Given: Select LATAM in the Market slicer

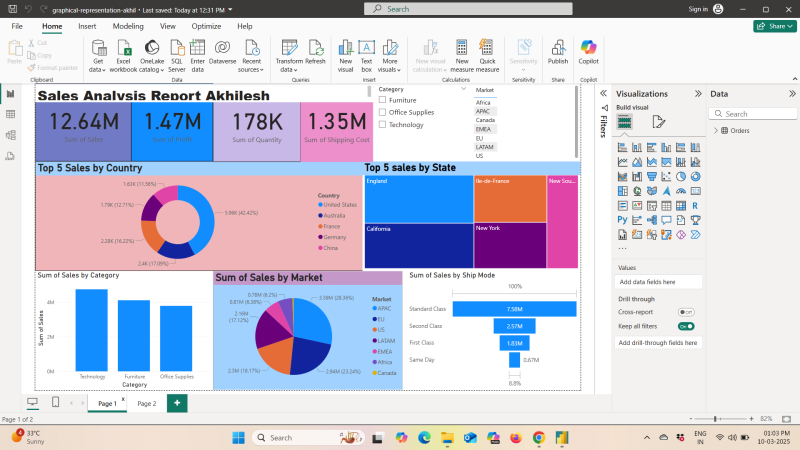Looking at the screenshot, I should click(x=485, y=147).
